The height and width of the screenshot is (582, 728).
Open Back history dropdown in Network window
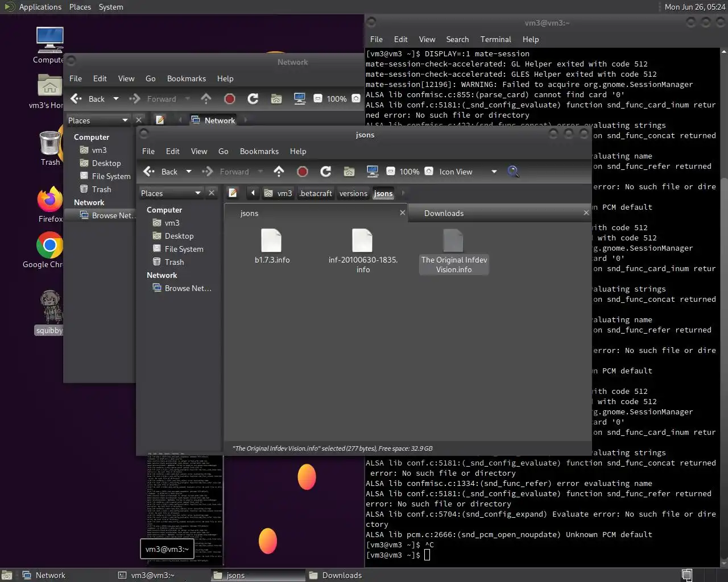pyautogui.click(x=116, y=99)
